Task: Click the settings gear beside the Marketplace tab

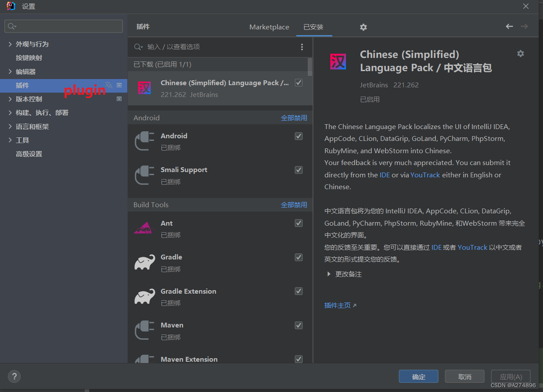Action: point(363,27)
